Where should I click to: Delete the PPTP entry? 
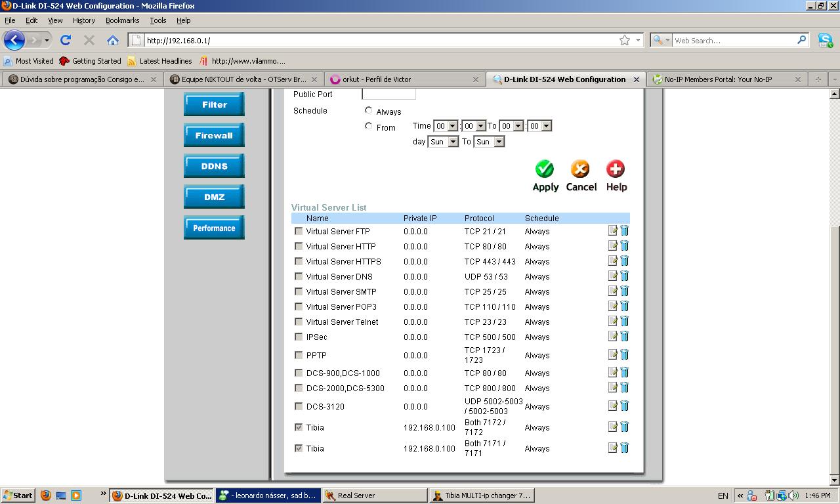pos(624,354)
